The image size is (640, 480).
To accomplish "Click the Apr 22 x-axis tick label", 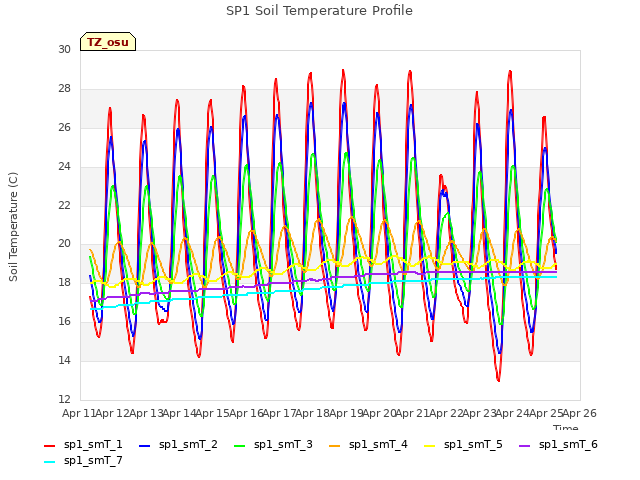I will 446,413.
